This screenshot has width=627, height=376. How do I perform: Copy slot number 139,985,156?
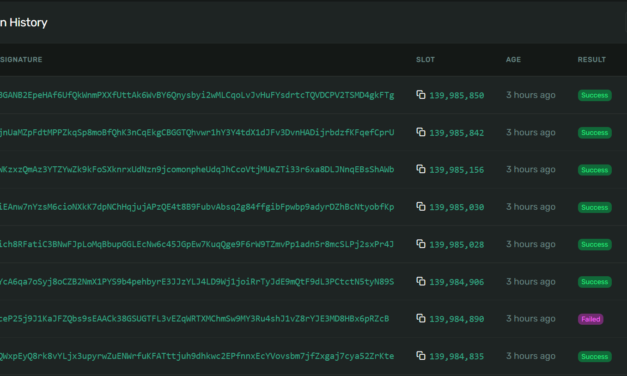421,169
